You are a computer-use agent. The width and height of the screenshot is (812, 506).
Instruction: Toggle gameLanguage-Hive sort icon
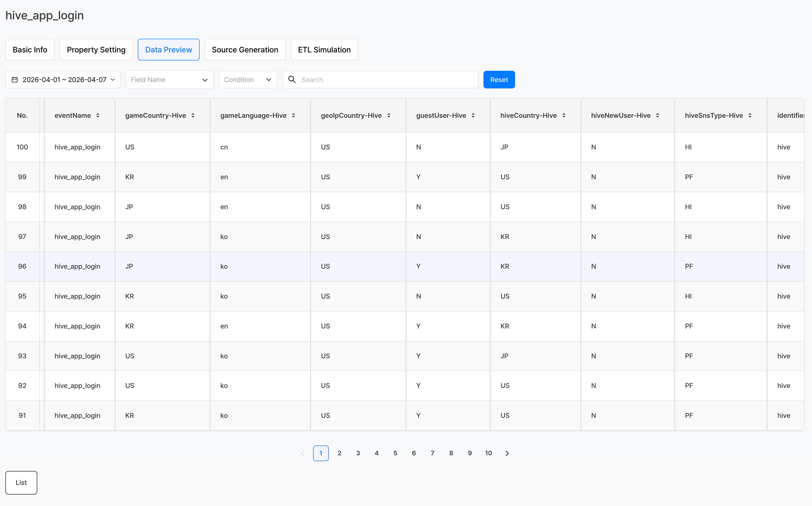(293, 115)
